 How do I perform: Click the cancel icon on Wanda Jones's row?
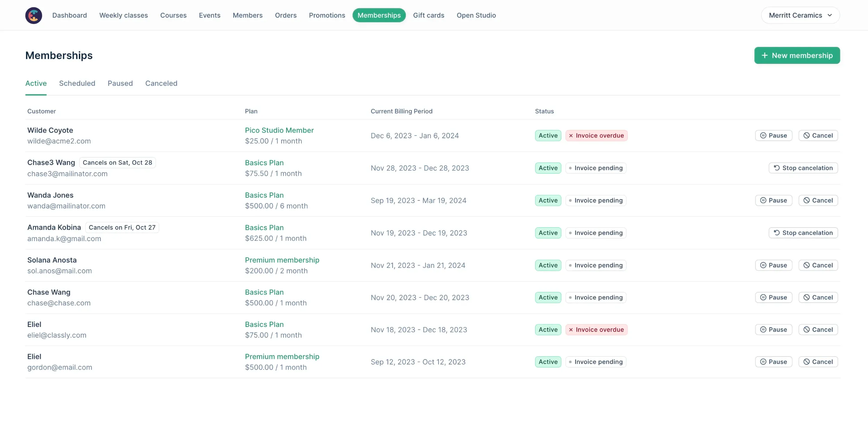click(x=806, y=200)
